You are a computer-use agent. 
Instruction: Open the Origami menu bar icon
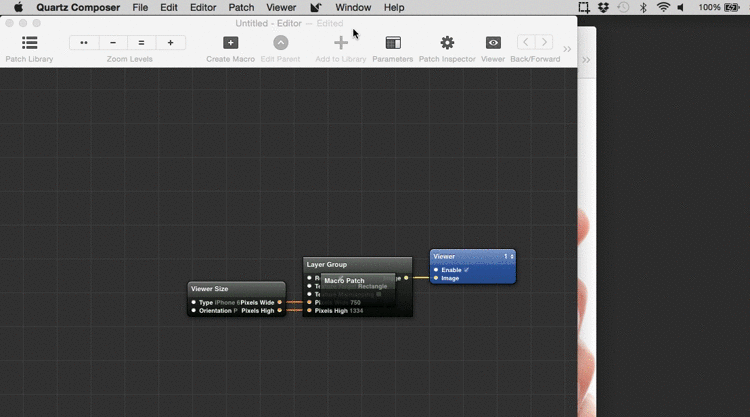tap(316, 7)
